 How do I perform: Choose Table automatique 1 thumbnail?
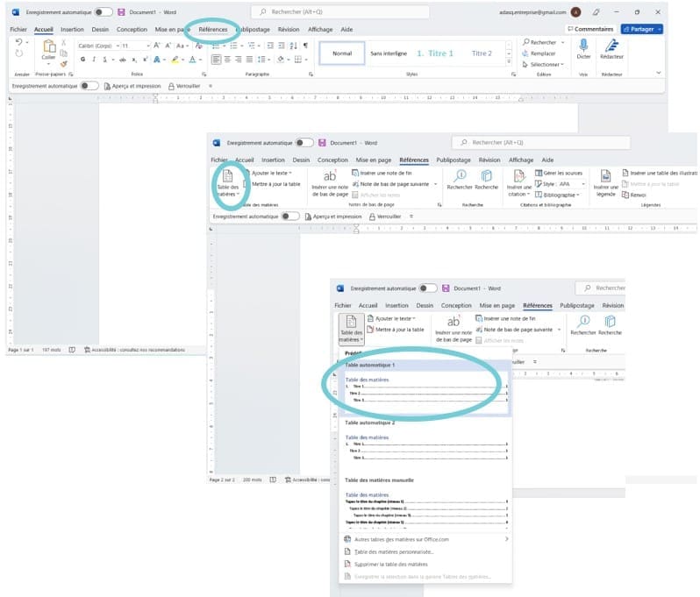click(426, 387)
